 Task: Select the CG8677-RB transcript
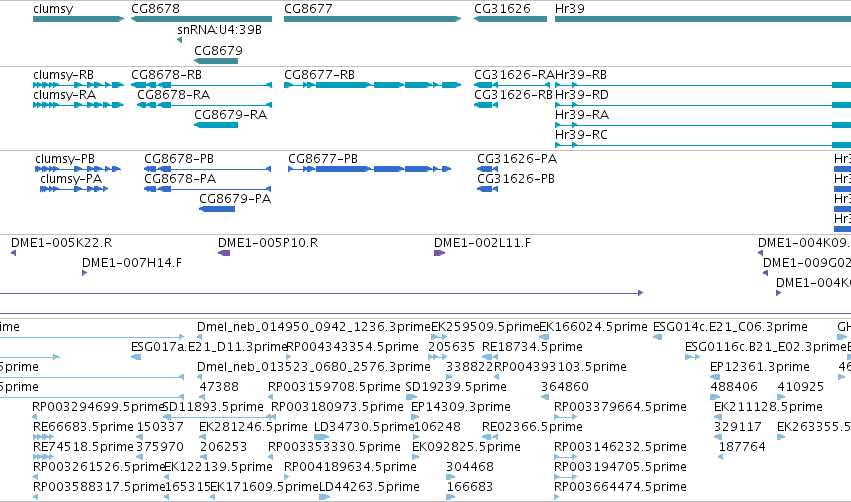pyautogui.click(x=372, y=85)
